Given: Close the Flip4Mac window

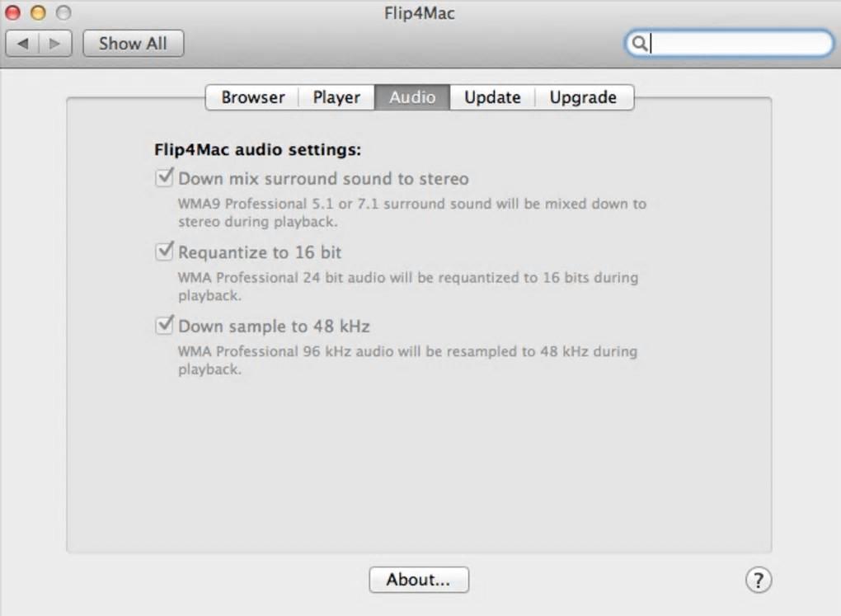Looking at the screenshot, I should (13, 13).
